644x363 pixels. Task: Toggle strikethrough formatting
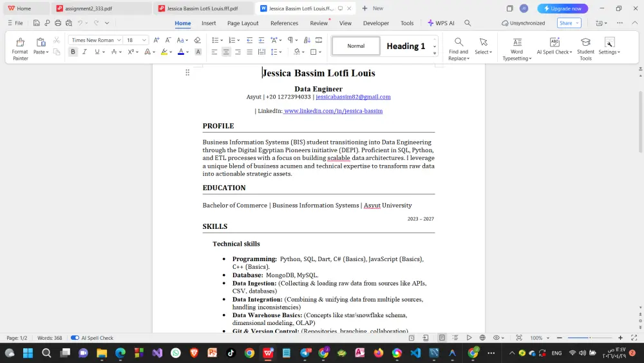coord(114,52)
